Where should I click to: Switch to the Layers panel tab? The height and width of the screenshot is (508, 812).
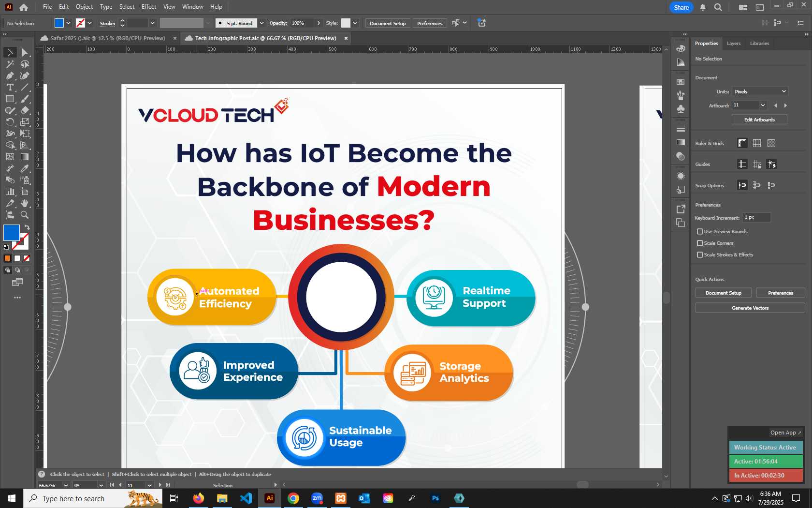733,44
